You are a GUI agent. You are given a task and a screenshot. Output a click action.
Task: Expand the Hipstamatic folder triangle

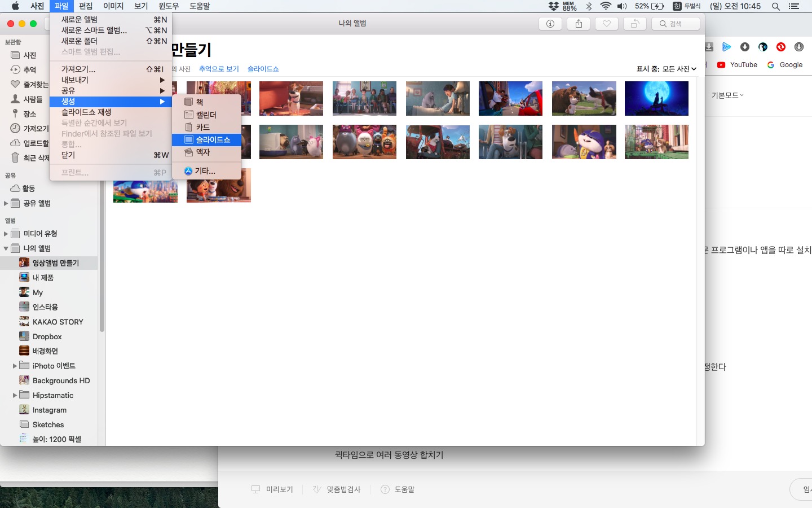pos(15,395)
